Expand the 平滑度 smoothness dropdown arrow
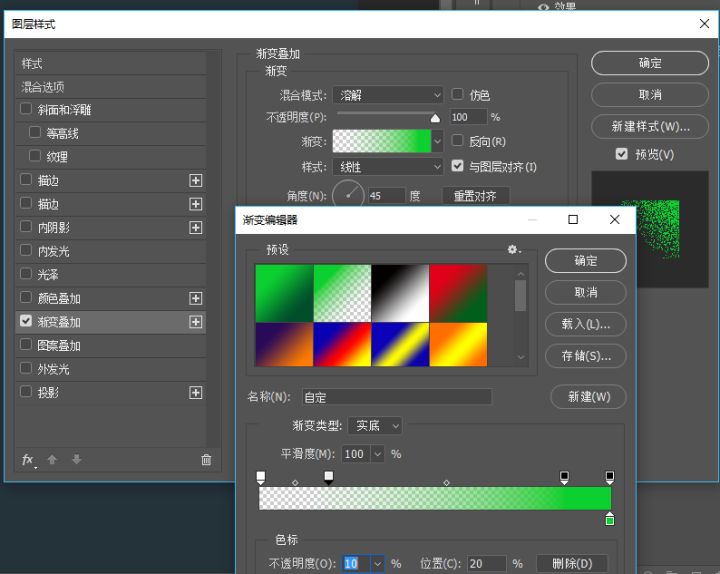This screenshot has height=574, width=720. click(378, 454)
